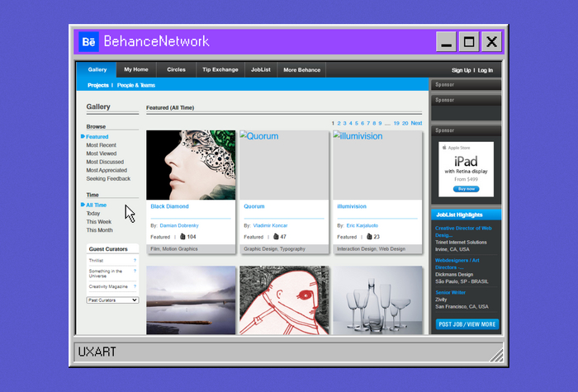Browse Most Discussed projects
Screen dimensions: 578x392
coord(105,162)
